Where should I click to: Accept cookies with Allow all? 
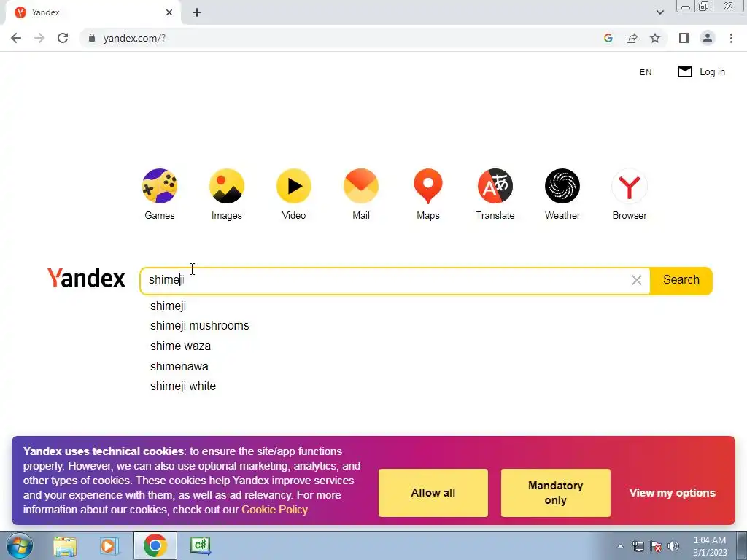tap(433, 493)
